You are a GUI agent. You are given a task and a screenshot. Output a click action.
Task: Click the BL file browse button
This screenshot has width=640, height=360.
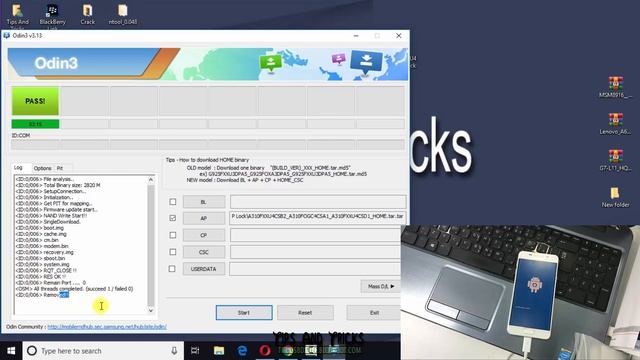[204, 202]
